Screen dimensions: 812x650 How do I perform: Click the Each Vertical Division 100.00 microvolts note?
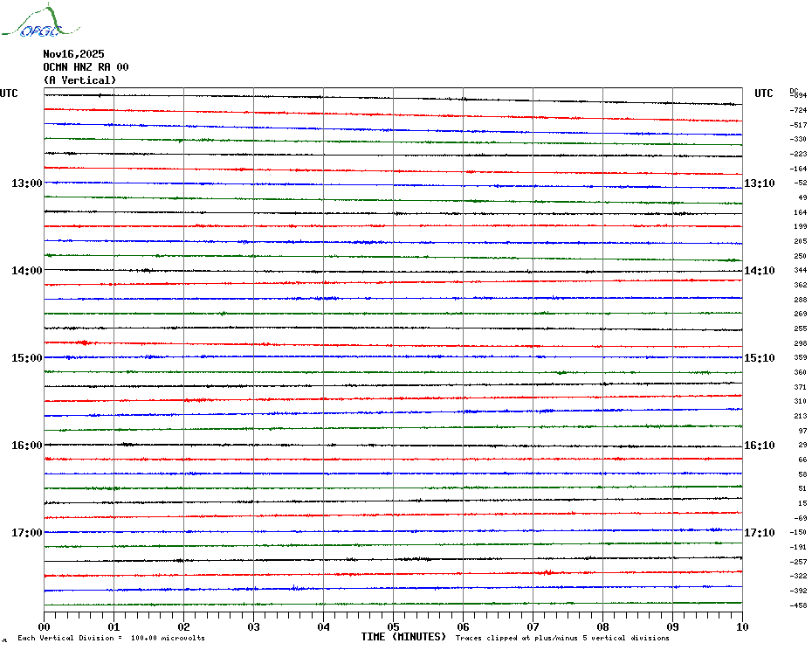pos(112,638)
